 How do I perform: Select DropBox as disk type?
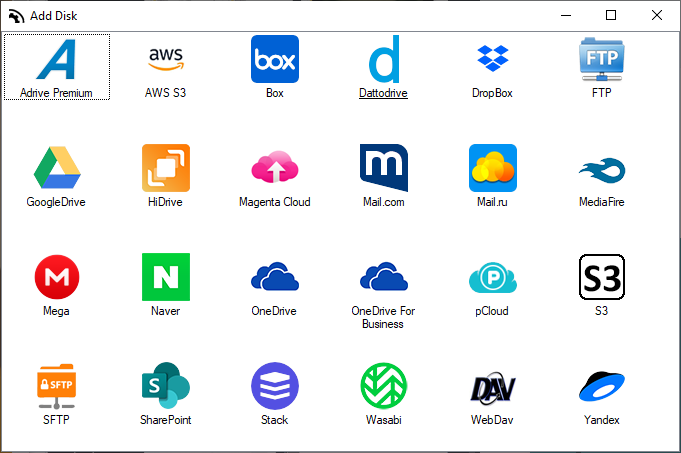point(492,60)
